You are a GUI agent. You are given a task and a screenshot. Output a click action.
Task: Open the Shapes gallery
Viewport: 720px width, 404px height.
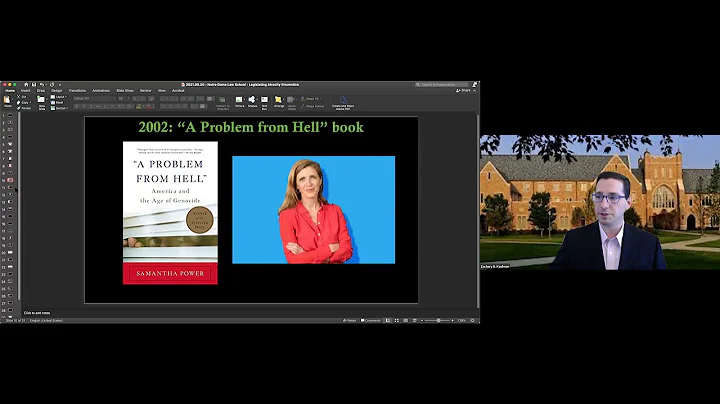252,102
